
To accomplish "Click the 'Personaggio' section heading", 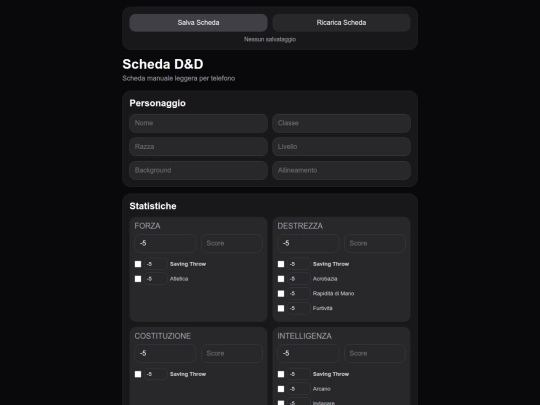I will point(157,103).
